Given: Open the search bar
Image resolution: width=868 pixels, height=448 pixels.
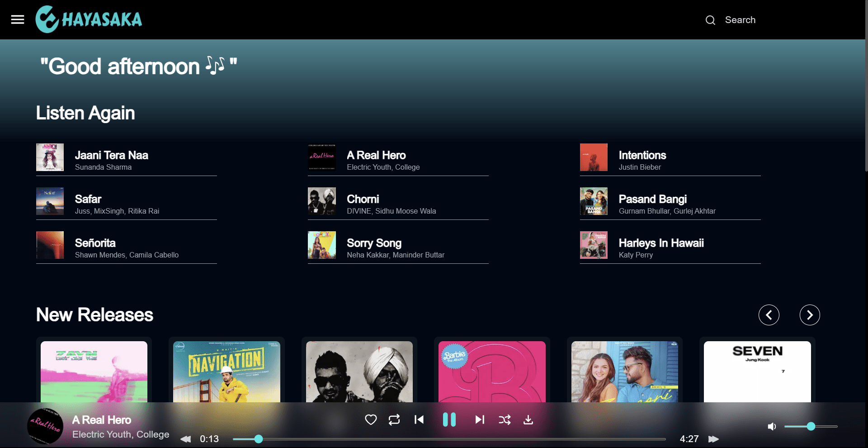Looking at the screenshot, I should tap(710, 20).
